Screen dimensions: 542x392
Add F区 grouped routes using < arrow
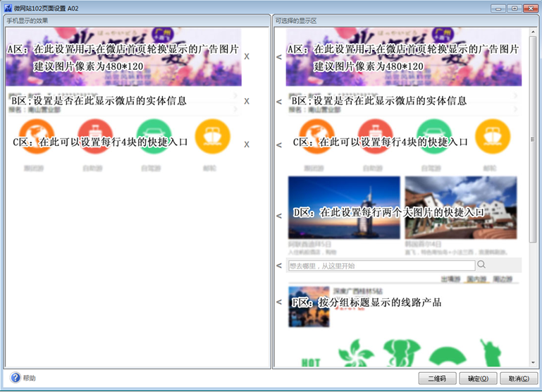279,302
